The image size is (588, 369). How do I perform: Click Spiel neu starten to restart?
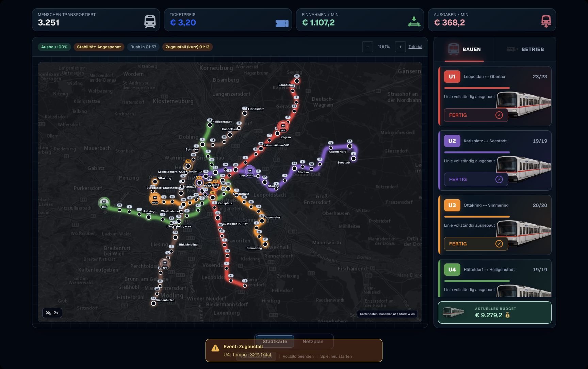coord(336,356)
